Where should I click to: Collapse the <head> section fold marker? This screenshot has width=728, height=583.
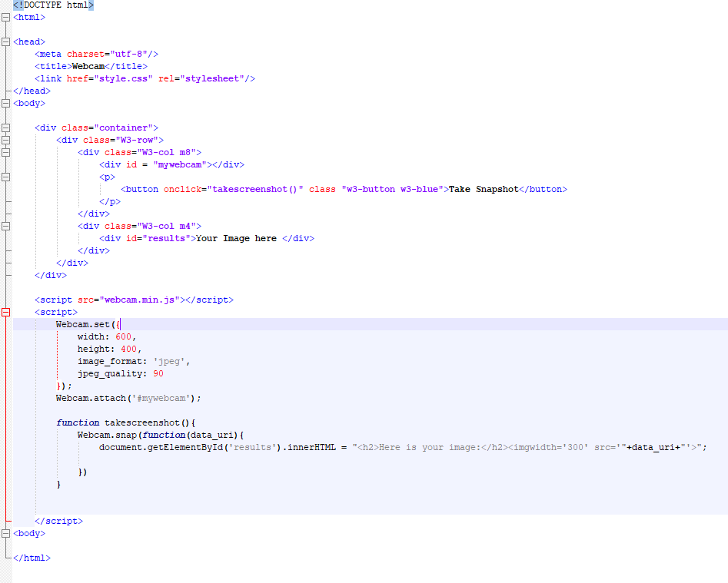[x=5, y=41]
